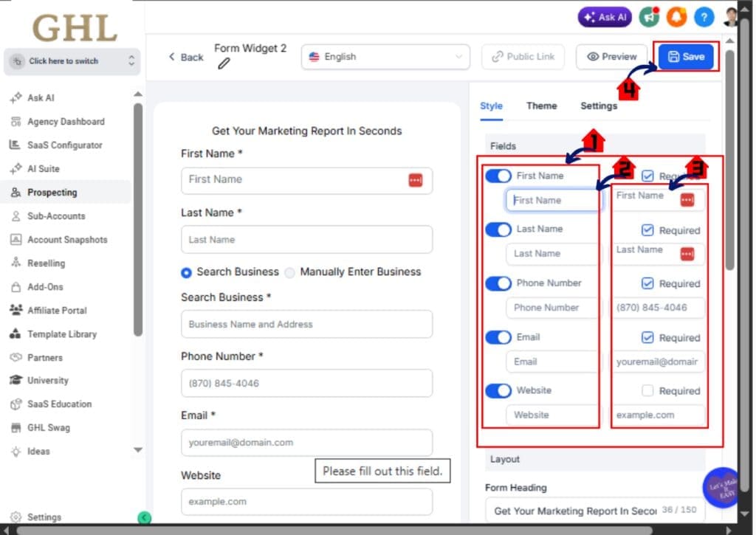Toggle the Phone Number field switch
This screenshot has height=535, width=756.
click(498, 283)
